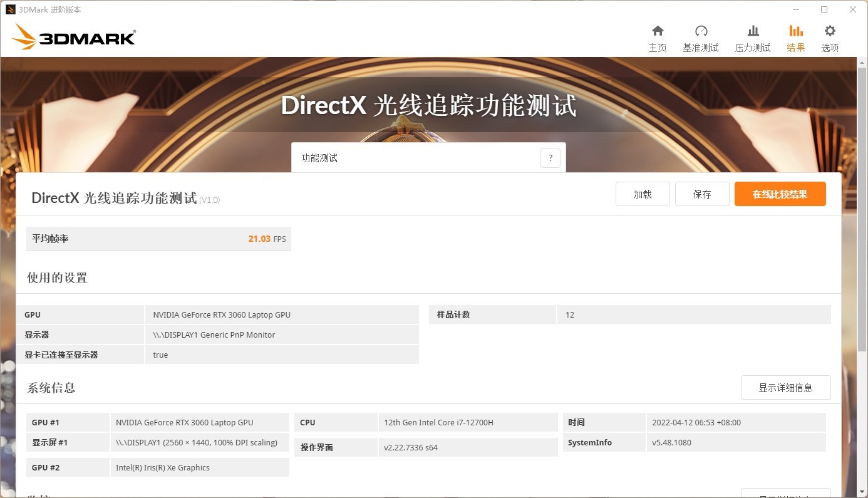Click the 平均帧率 label
Viewport: 868px width, 498px height.
pos(50,239)
